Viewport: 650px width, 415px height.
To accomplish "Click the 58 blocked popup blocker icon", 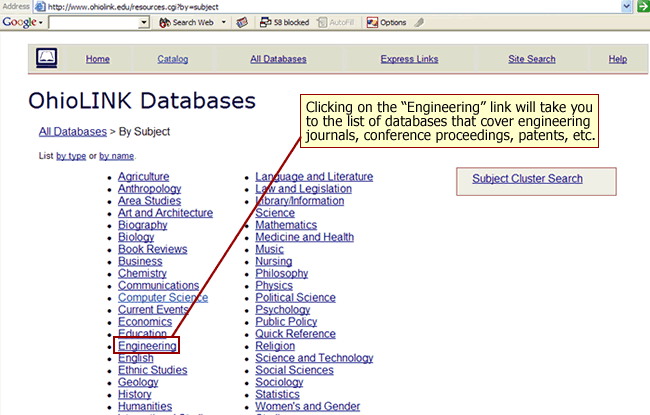I will pyautogui.click(x=265, y=22).
